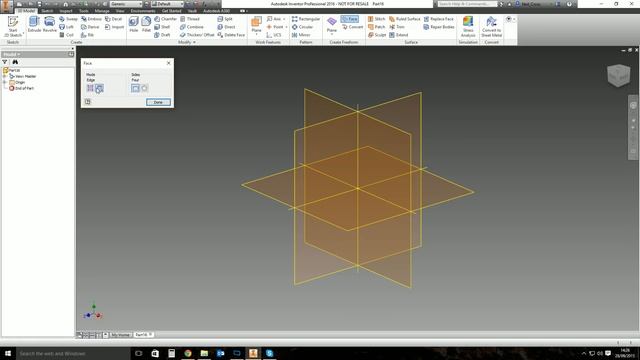Create a work Plane in Work Features

(x=256, y=24)
